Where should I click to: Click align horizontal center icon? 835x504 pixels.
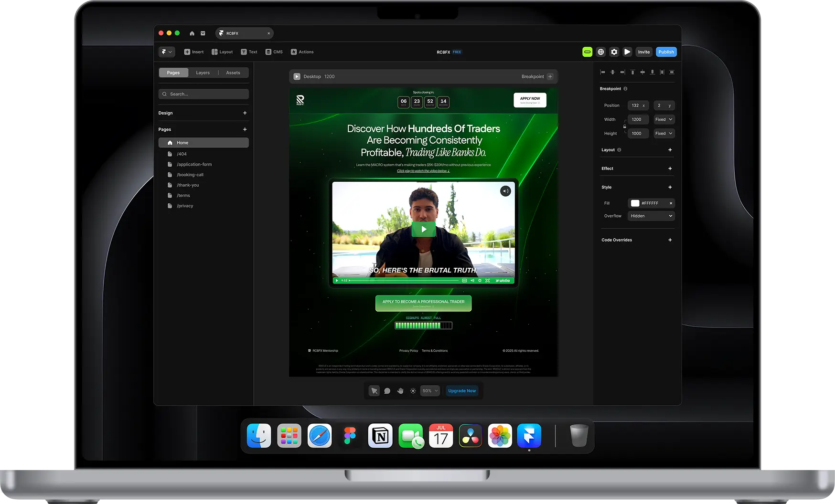click(x=612, y=72)
